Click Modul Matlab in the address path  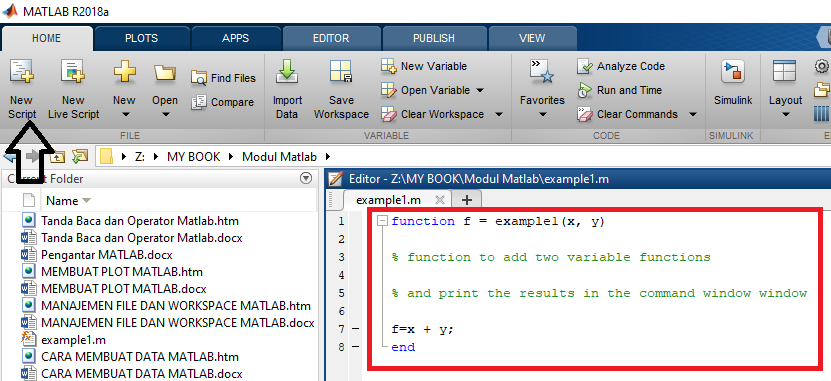coord(279,157)
